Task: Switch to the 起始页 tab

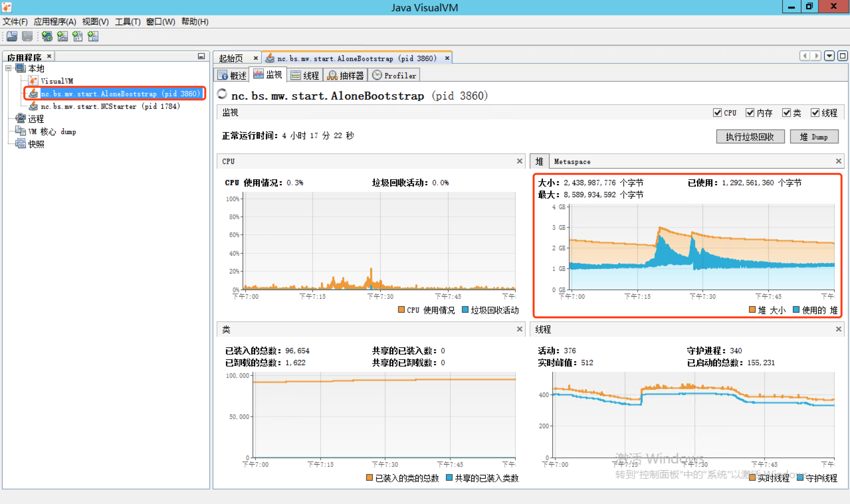Action: [231, 58]
